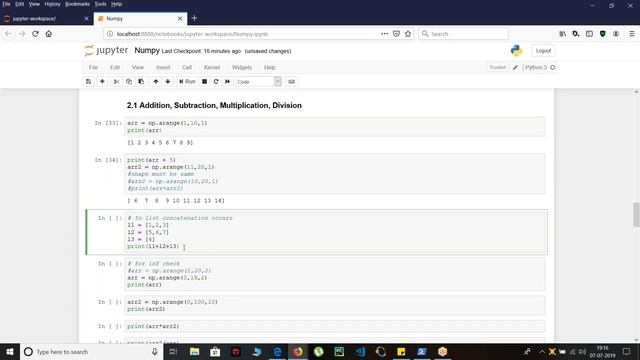Restart the kernel icon

[216, 82]
